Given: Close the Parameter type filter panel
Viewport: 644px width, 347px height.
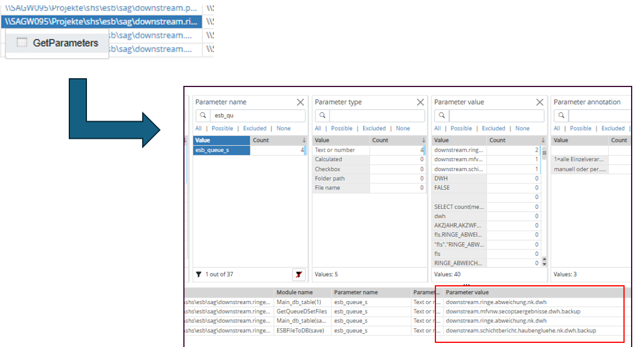Looking at the screenshot, I should pos(420,102).
